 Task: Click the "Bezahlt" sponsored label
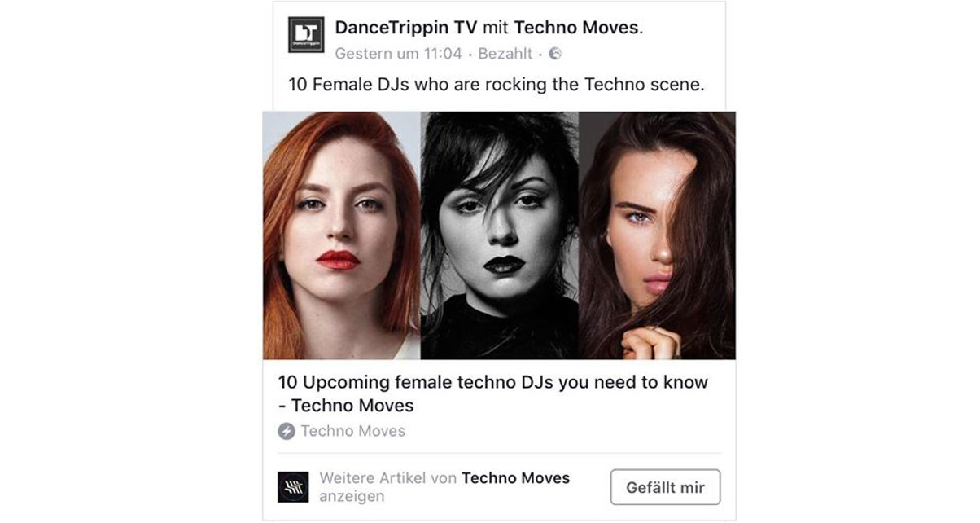click(x=505, y=54)
